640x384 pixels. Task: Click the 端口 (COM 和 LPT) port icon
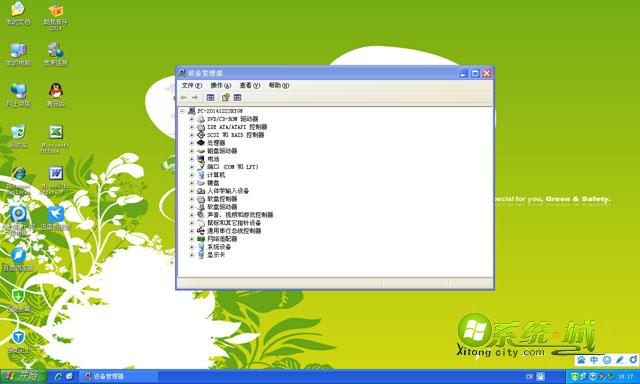click(x=201, y=167)
